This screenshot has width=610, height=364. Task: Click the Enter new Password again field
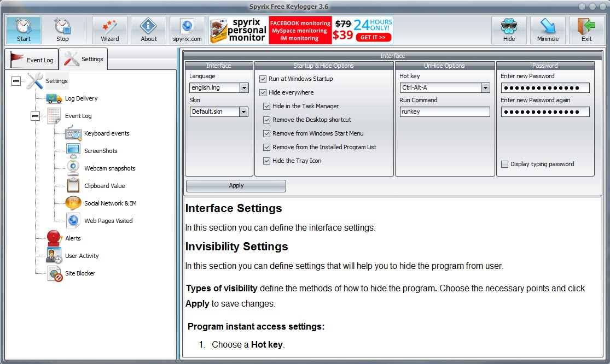(545, 112)
